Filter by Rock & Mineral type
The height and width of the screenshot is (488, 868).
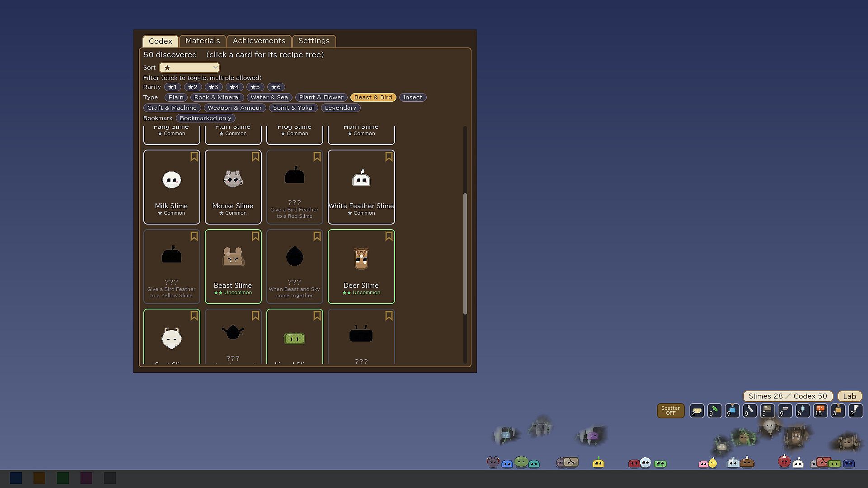point(217,98)
